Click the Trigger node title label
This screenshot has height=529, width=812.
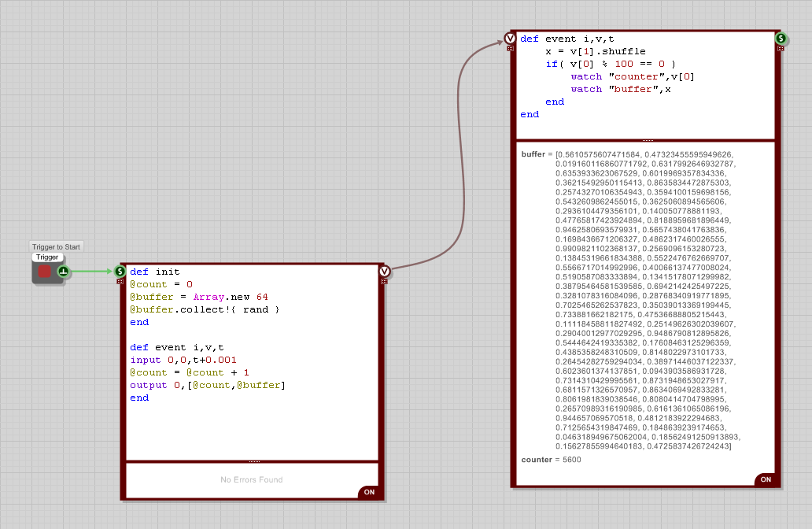pyautogui.click(x=47, y=257)
